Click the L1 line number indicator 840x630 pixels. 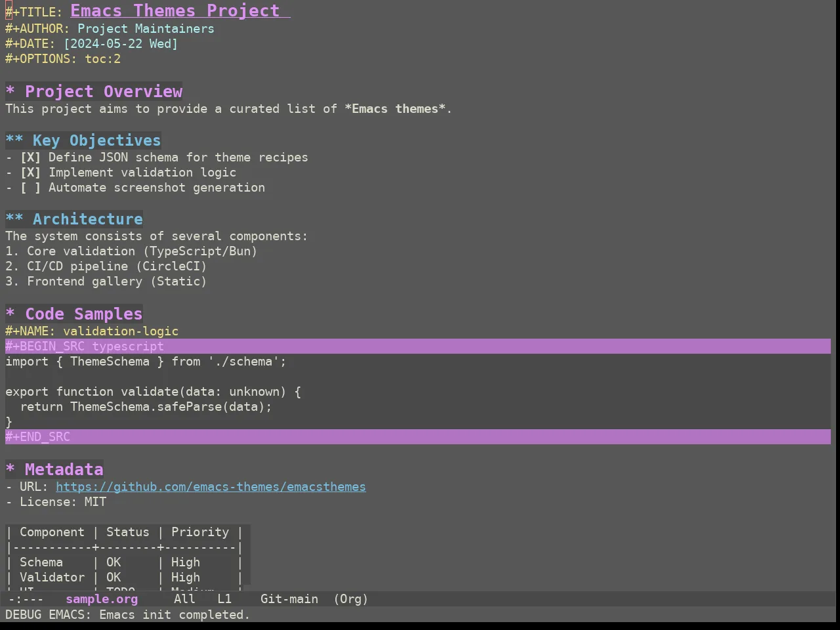224,599
